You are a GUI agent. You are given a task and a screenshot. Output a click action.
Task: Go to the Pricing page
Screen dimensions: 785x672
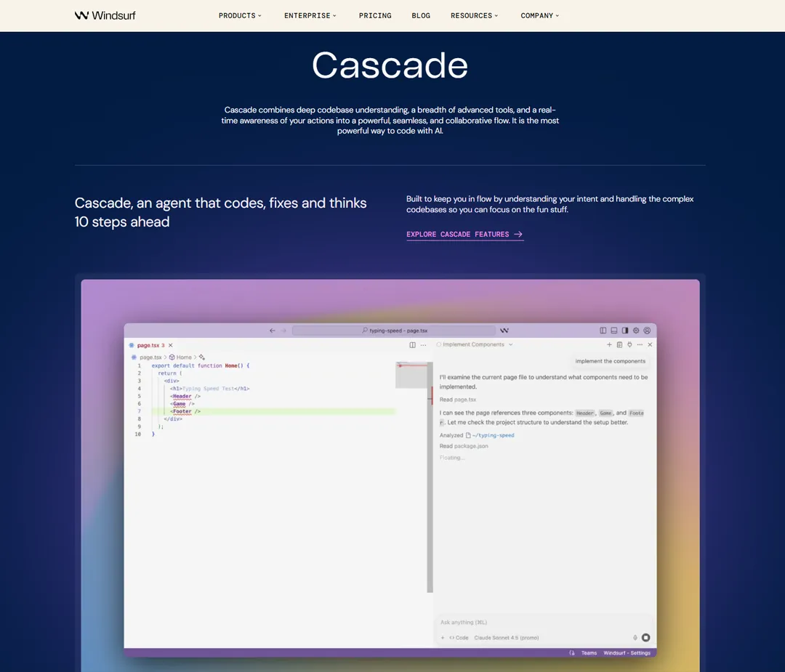(375, 15)
